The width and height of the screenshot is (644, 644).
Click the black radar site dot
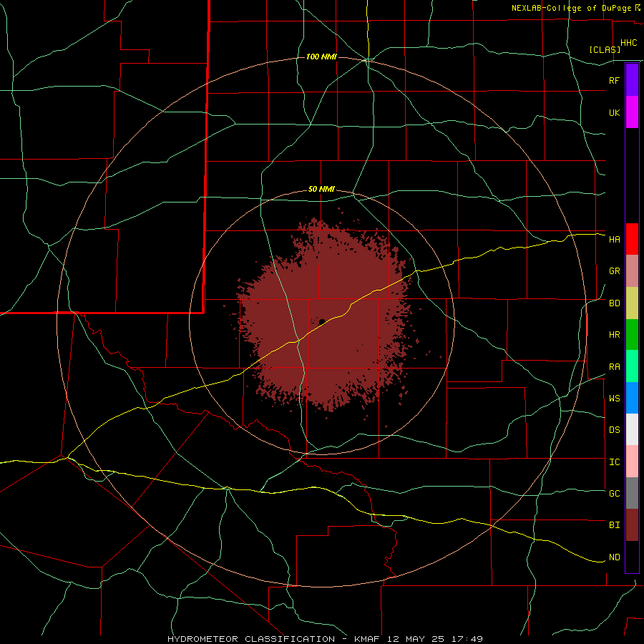(x=322, y=321)
